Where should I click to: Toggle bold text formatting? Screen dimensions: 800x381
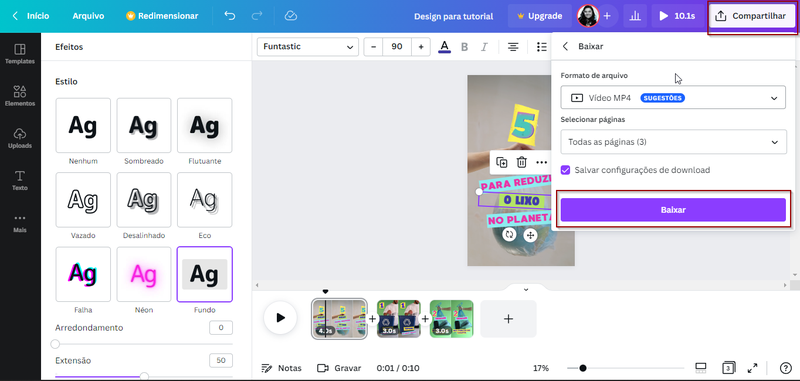click(464, 47)
